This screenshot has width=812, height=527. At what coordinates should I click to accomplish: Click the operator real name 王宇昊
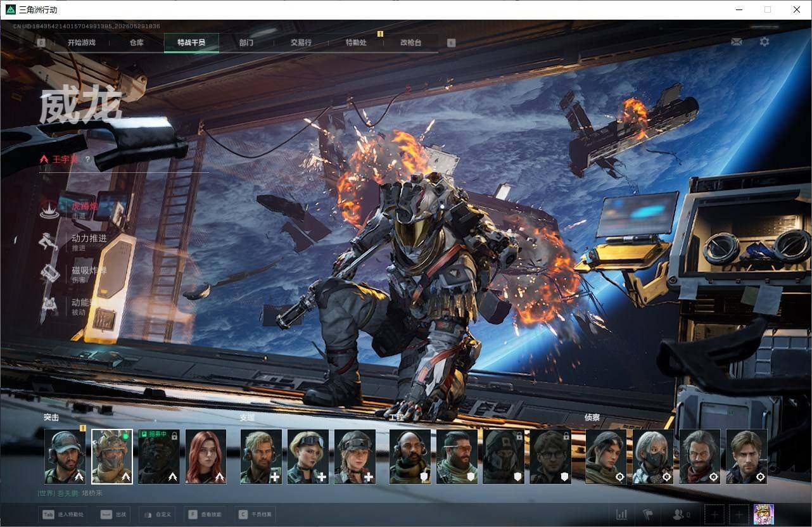click(65, 160)
